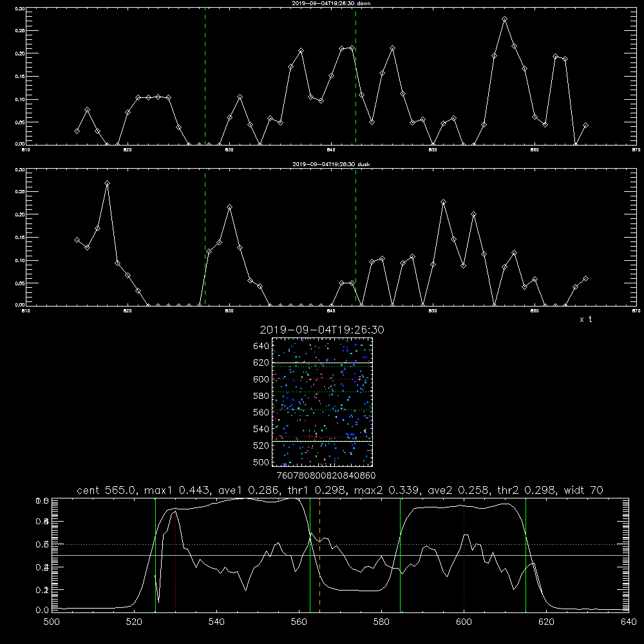
Task: Click 0.30 on the dawn plot y-axis
Action: click(x=20, y=8)
